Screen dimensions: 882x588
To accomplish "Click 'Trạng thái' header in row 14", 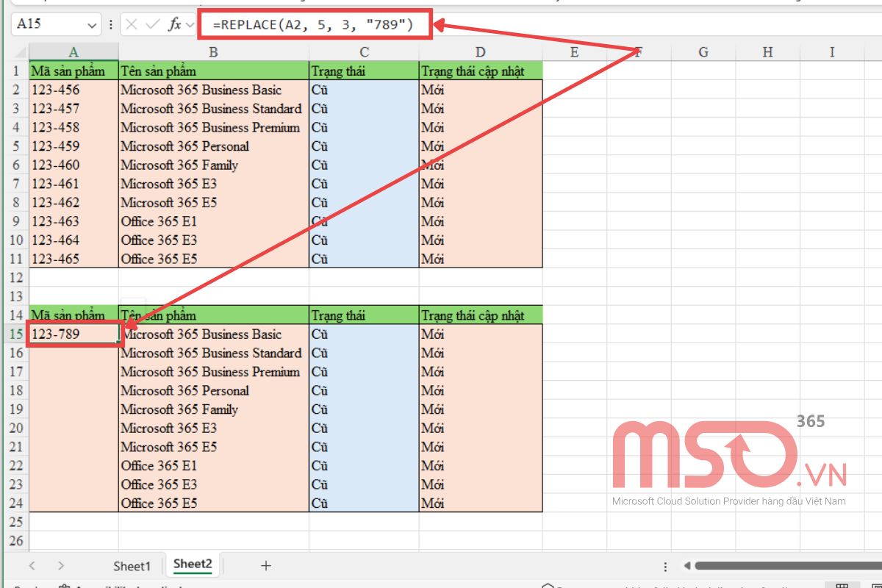I will coord(364,315).
